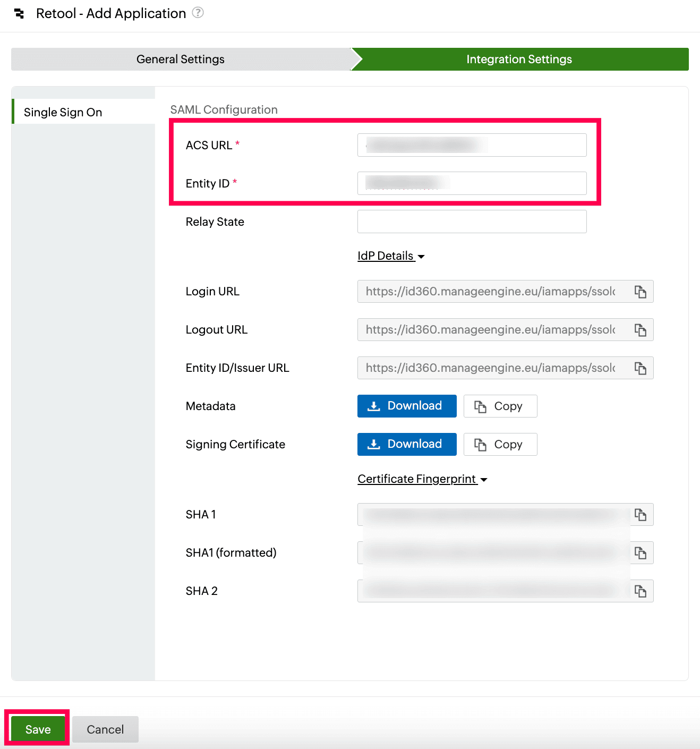Download the Signing Certificate
This screenshot has height=749, width=700.
(406, 444)
